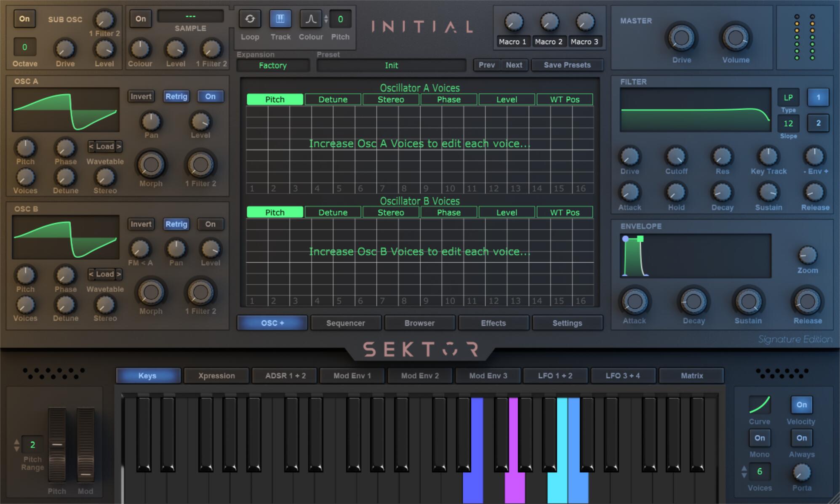Click the Envelope Attack knob

coord(635,301)
